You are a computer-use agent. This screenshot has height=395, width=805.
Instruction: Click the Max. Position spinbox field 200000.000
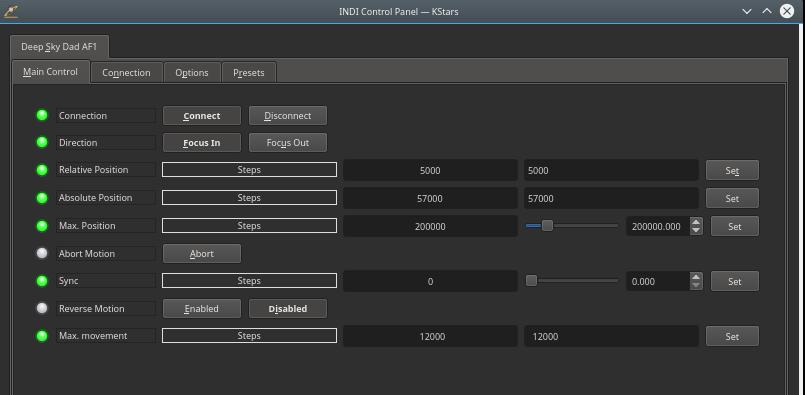pos(658,226)
